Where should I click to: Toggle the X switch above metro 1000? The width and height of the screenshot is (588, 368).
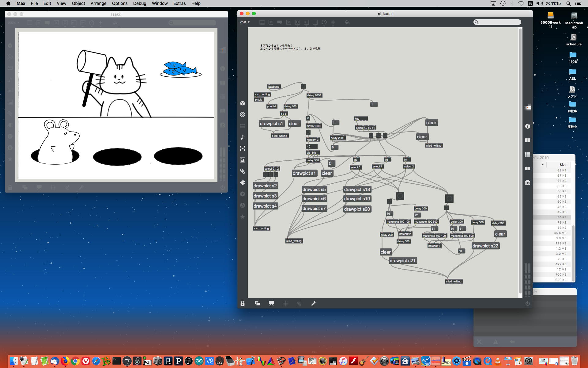(x=308, y=118)
